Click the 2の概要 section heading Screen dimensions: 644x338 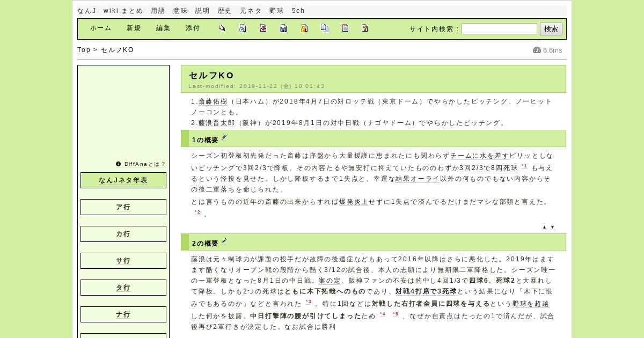tap(205, 244)
